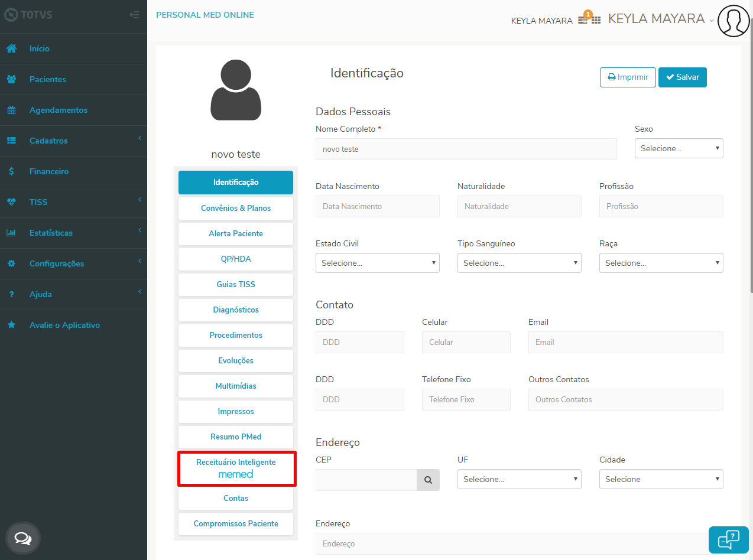The width and height of the screenshot is (753, 560).
Task: Expand the Configurações menu
Action: click(73, 263)
